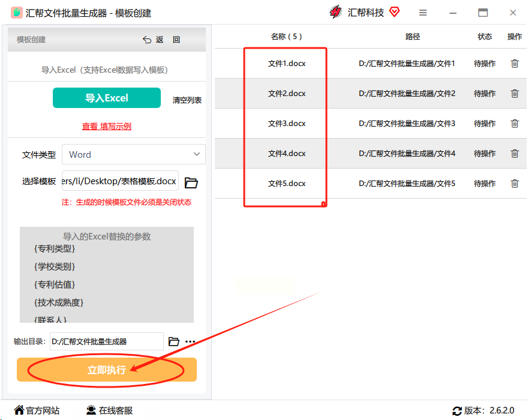
Task: Click the 路径 column header
Action: 413,37
